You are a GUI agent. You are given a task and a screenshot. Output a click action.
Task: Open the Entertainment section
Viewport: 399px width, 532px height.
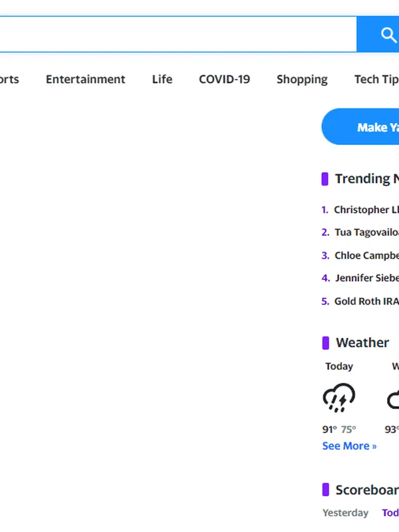point(85,79)
